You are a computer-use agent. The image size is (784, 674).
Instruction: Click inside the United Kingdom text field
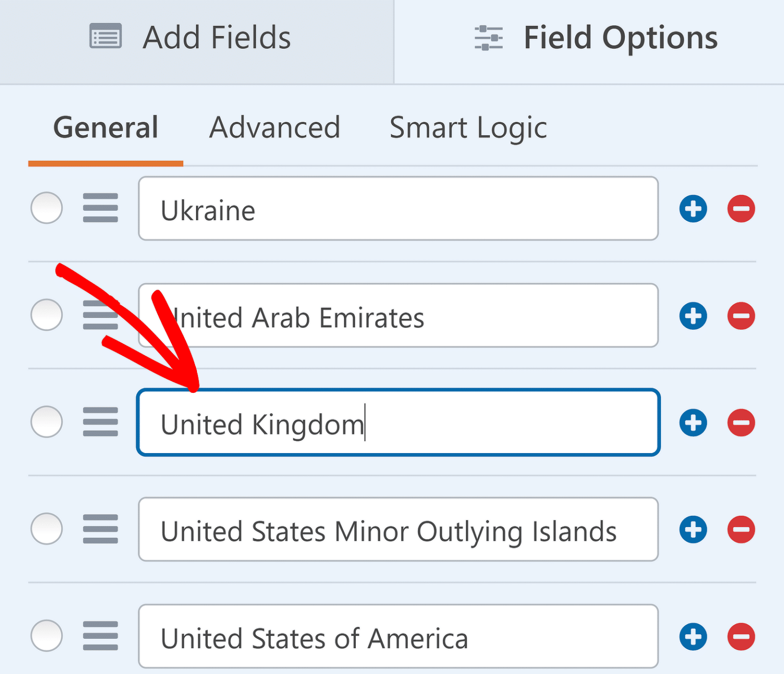(398, 422)
